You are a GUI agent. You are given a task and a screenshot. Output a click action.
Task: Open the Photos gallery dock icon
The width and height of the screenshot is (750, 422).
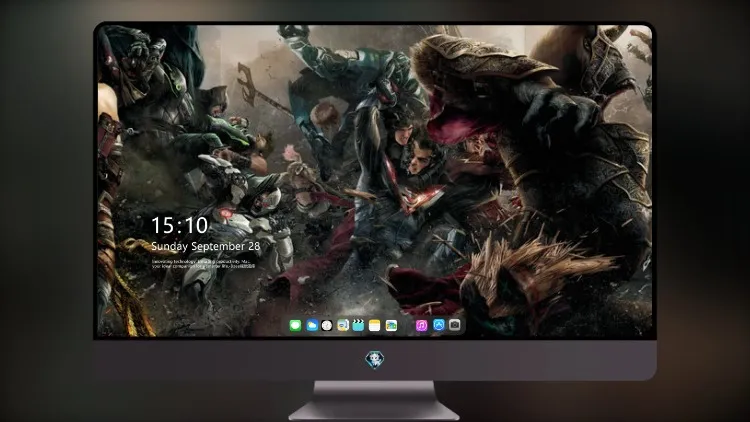[391, 325]
